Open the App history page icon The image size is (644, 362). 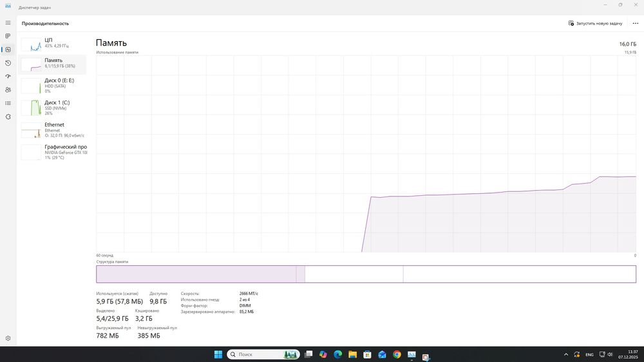[8, 63]
